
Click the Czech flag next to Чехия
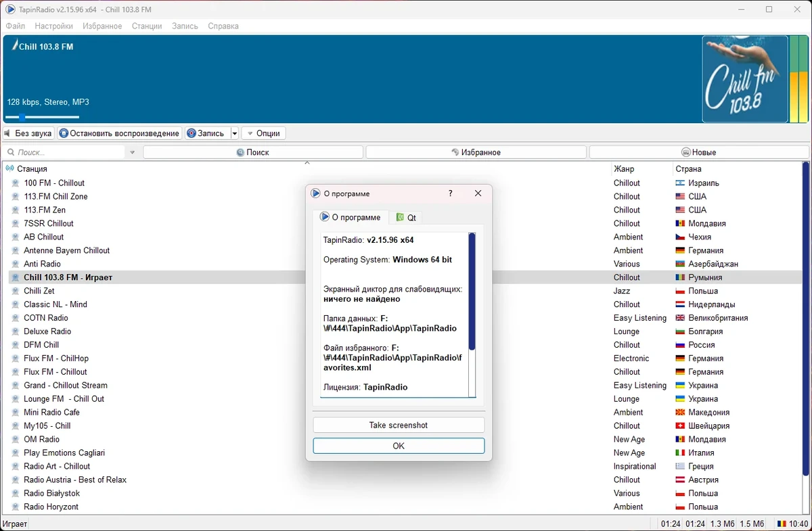(x=680, y=237)
